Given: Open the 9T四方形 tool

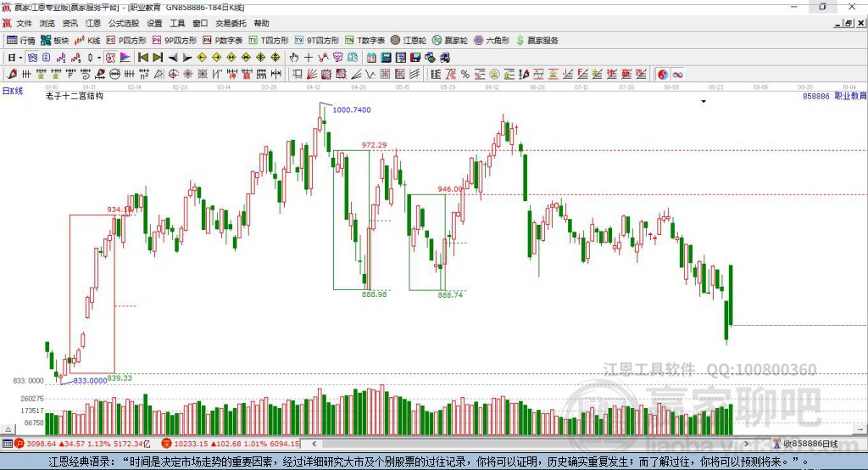Looking at the screenshot, I should [317, 41].
